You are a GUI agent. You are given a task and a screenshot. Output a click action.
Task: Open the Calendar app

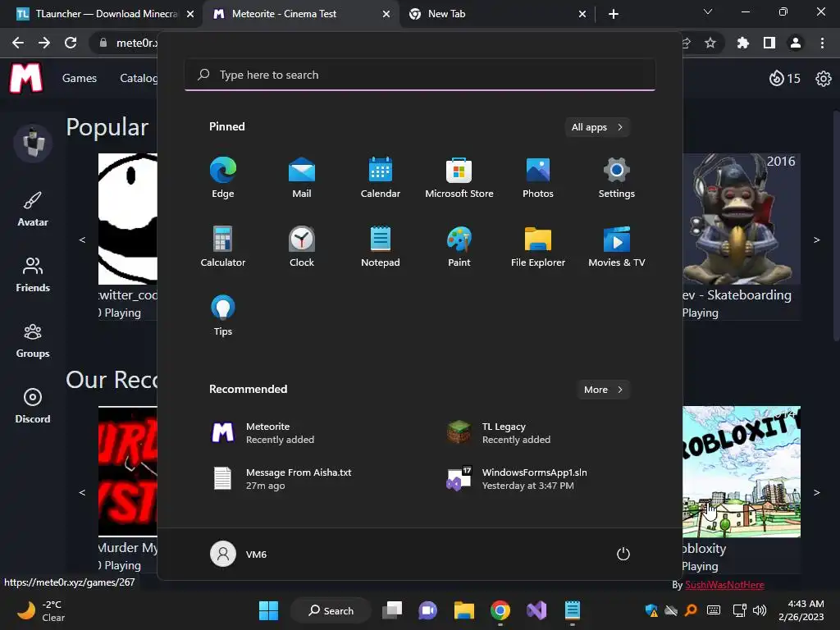pyautogui.click(x=381, y=178)
